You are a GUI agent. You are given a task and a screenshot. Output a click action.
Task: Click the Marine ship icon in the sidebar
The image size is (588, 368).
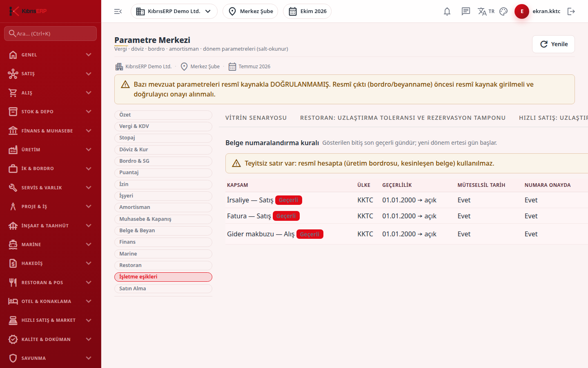coord(13,245)
